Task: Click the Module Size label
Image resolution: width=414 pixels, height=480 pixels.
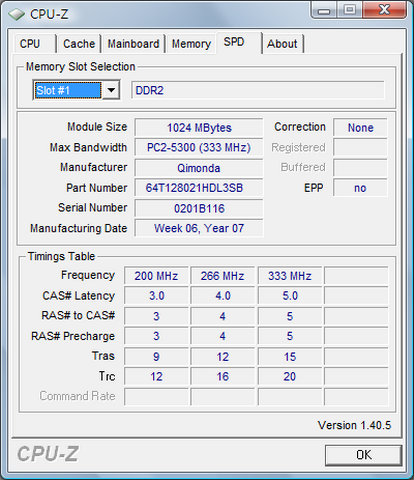Action: (97, 127)
